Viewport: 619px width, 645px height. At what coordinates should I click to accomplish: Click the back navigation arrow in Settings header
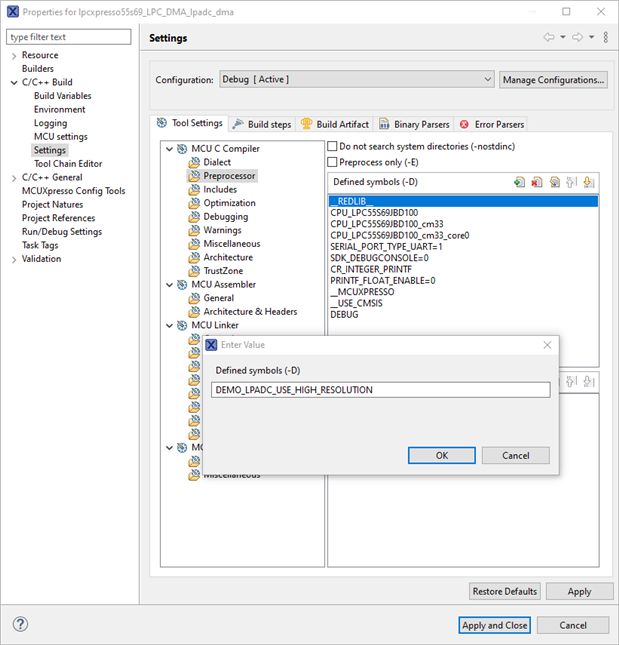click(x=549, y=37)
